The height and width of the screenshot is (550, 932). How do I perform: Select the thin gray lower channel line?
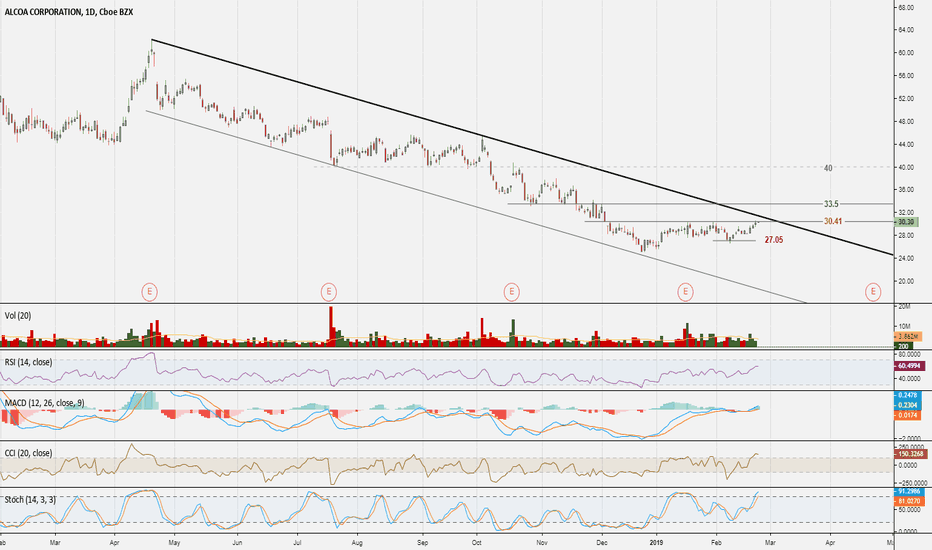click(x=476, y=207)
